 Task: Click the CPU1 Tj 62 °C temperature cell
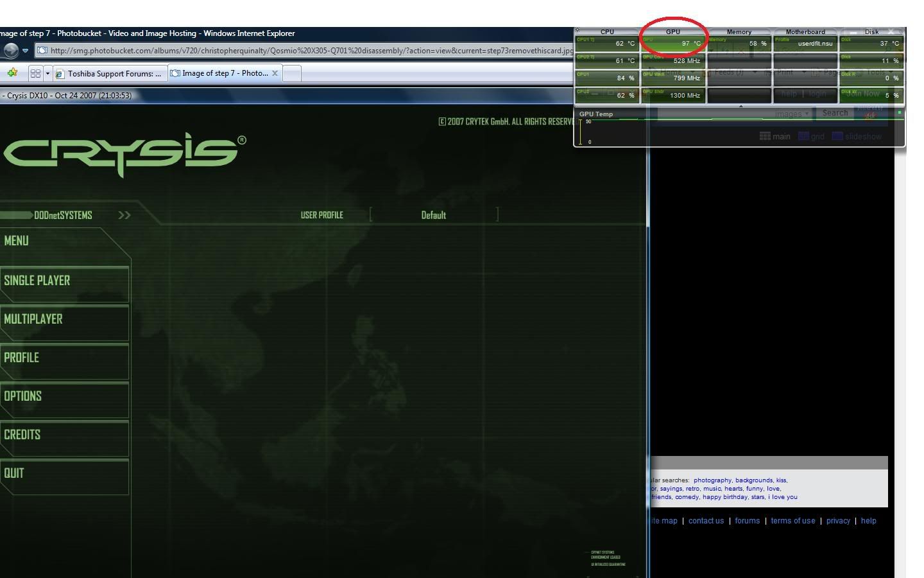pos(607,44)
